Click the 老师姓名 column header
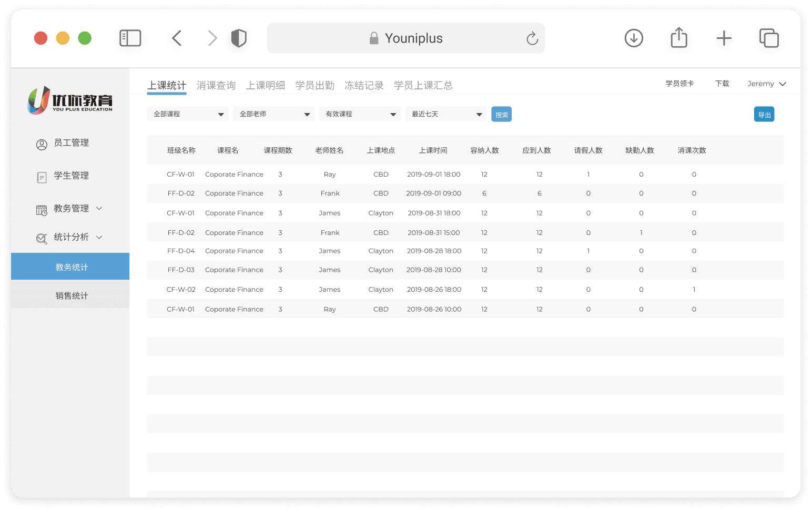This screenshot has height=511, width=812. [x=329, y=150]
